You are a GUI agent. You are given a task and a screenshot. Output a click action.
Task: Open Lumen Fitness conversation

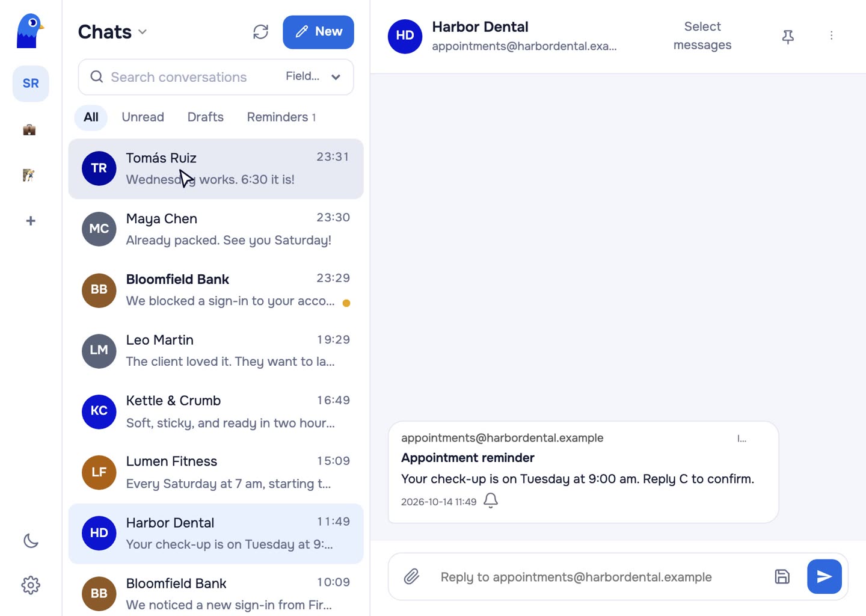(216, 472)
